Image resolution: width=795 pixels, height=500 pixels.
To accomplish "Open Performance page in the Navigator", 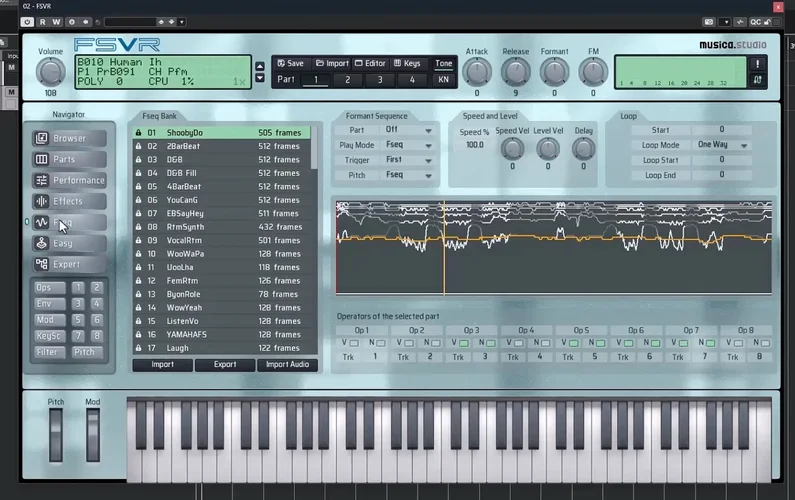I will pos(69,180).
